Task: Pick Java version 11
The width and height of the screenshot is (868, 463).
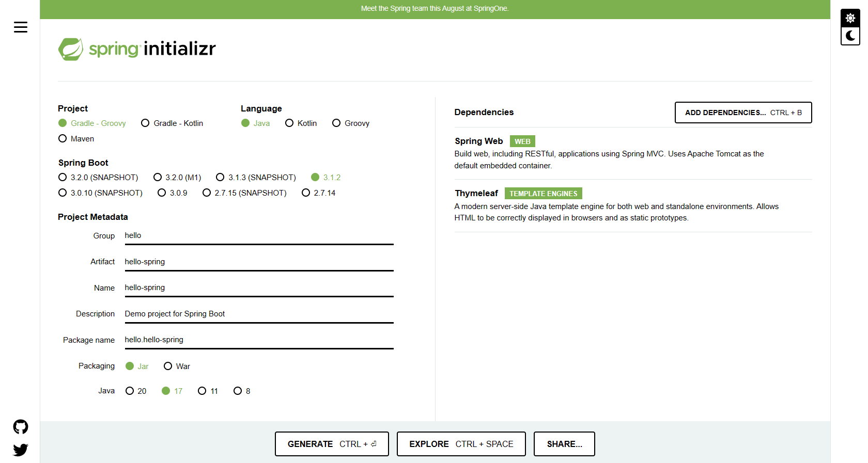Action: coord(208,391)
